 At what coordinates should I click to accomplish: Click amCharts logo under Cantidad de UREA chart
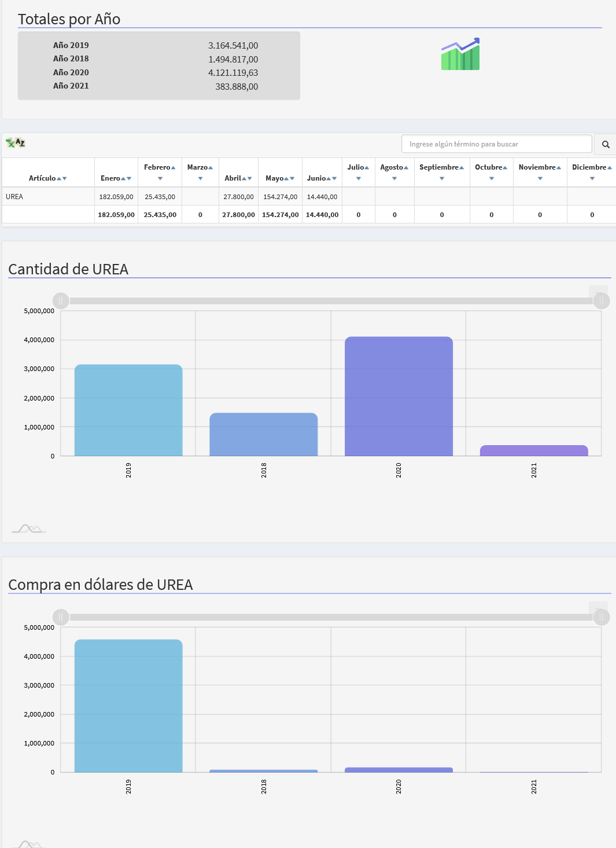29,528
